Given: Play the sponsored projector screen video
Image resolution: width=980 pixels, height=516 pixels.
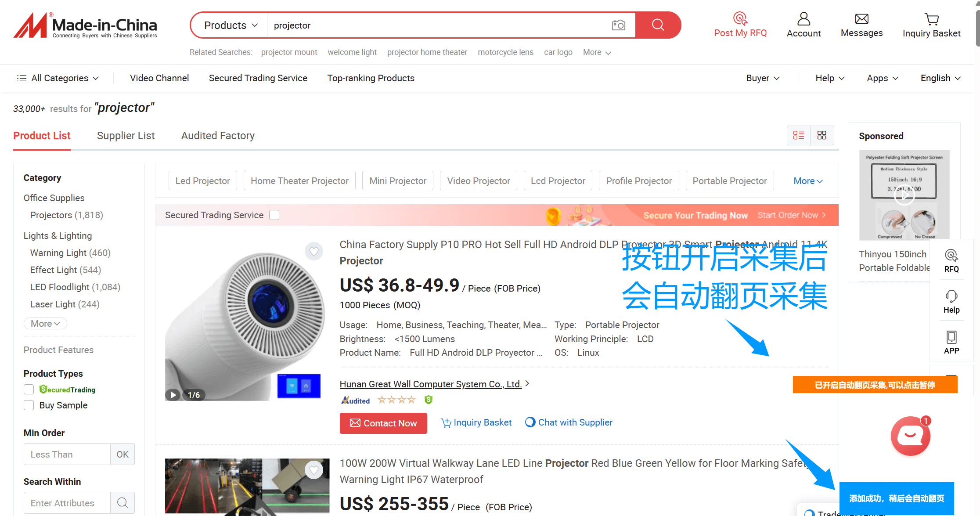Looking at the screenshot, I should (x=904, y=195).
